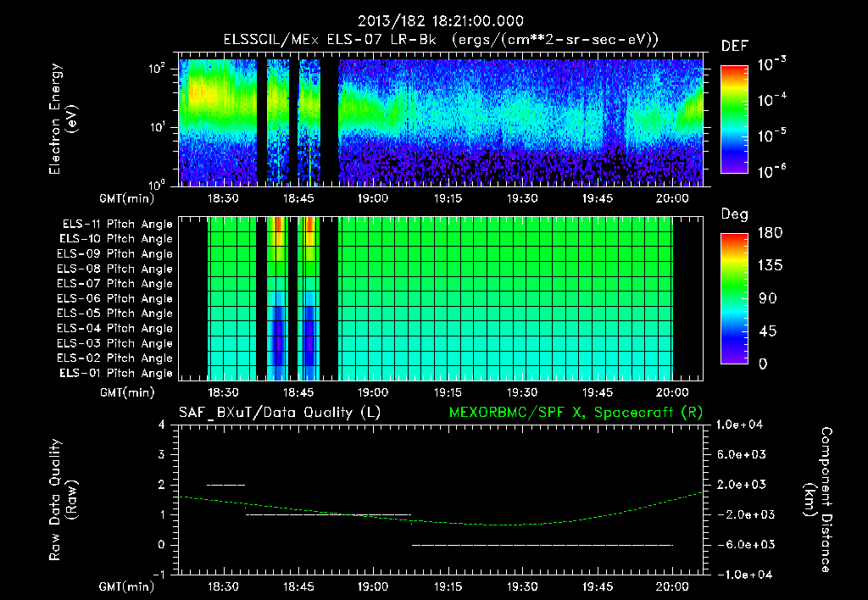The image size is (868, 600).
Task: Click 19:30 tick under the pitch angle panel
Action: point(522,393)
